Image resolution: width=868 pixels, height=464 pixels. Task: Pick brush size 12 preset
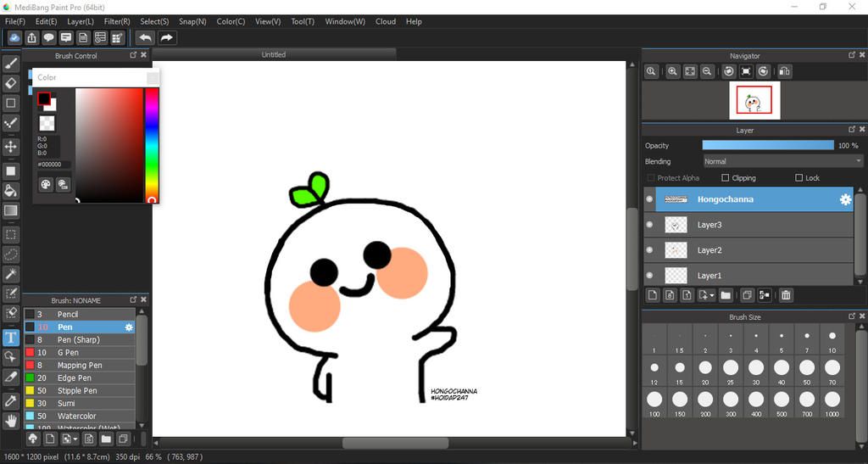654,371
